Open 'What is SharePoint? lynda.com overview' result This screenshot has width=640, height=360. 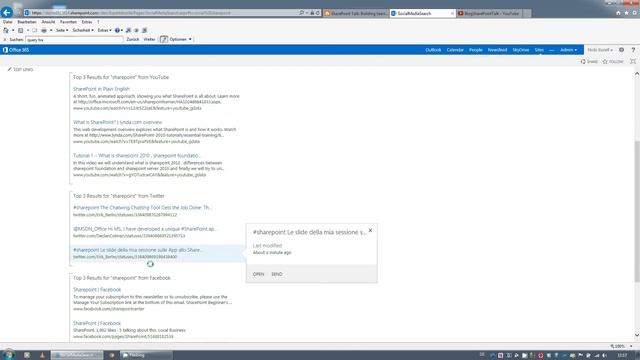tap(118, 122)
